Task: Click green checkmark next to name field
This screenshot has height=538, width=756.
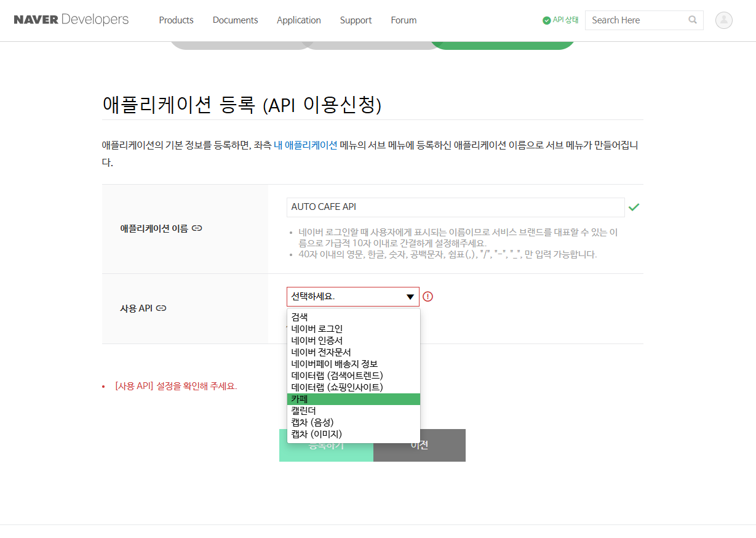Action: (x=634, y=207)
